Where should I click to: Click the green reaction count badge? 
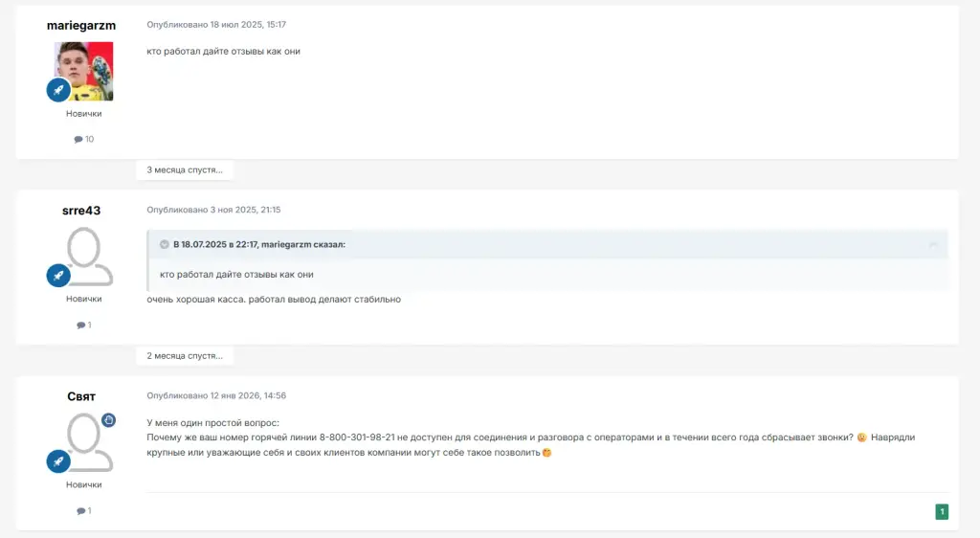[942, 512]
